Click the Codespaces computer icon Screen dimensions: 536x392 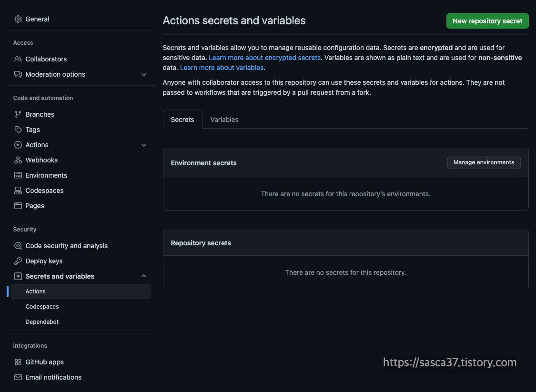click(18, 191)
